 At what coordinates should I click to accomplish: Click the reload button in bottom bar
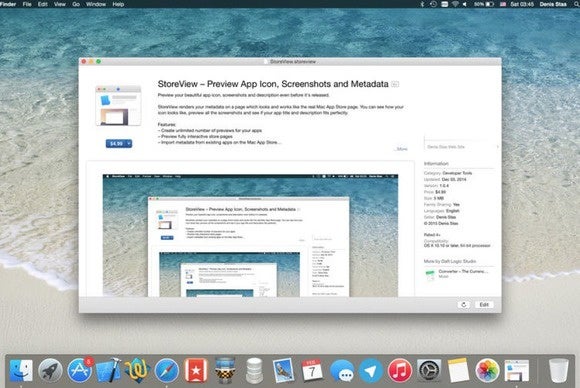pyautogui.click(x=463, y=304)
